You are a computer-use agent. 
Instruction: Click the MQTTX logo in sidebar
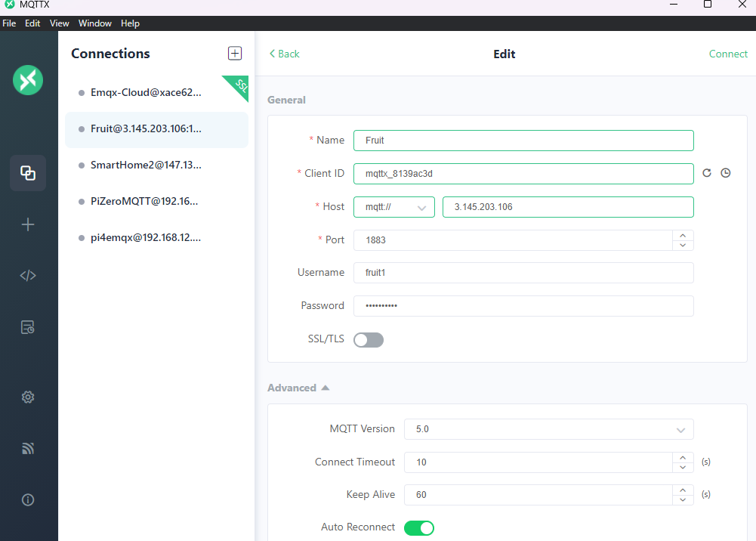click(x=28, y=80)
